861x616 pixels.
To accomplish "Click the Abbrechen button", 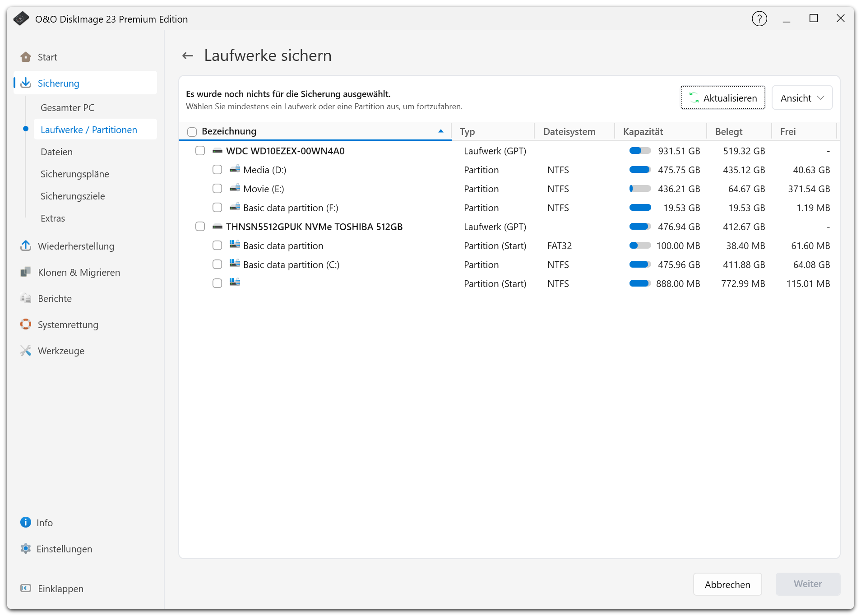I will pos(727,584).
